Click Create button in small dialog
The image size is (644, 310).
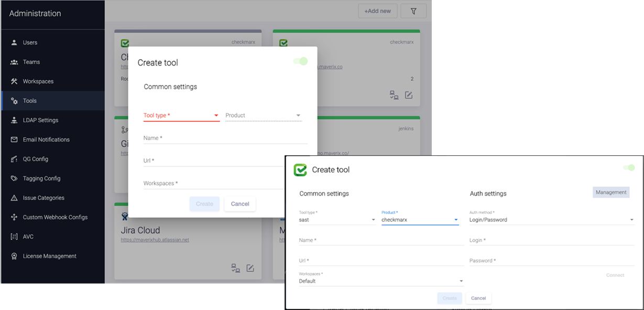point(204,204)
